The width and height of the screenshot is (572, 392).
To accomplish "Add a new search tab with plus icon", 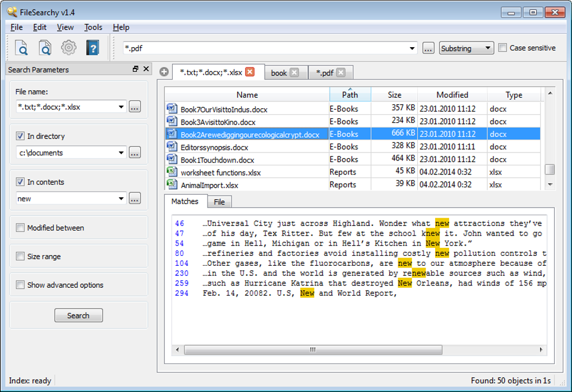I will [x=164, y=72].
